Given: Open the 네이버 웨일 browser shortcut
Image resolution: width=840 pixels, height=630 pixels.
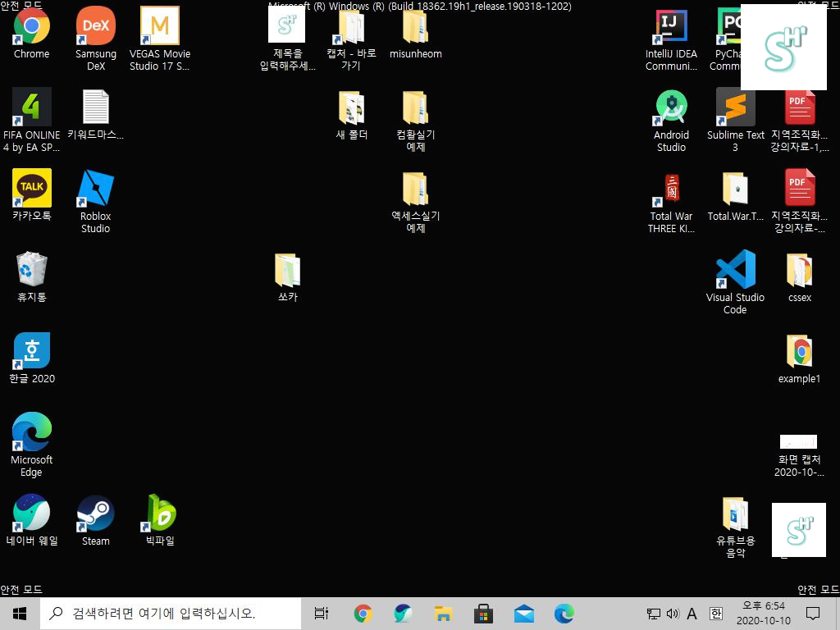Looking at the screenshot, I should pyautogui.click(x=32, y=520).
